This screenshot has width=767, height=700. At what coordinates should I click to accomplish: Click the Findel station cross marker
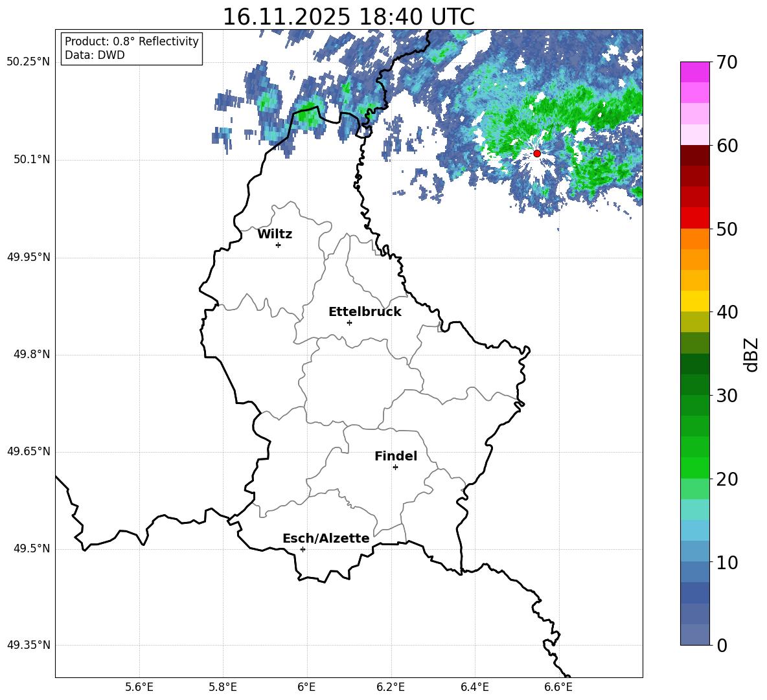[x=395, y=468]
